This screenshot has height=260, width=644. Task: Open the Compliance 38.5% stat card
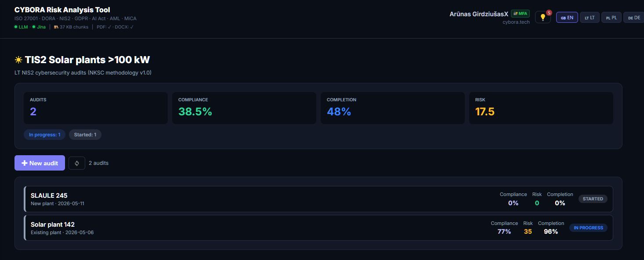pos(244,108)
